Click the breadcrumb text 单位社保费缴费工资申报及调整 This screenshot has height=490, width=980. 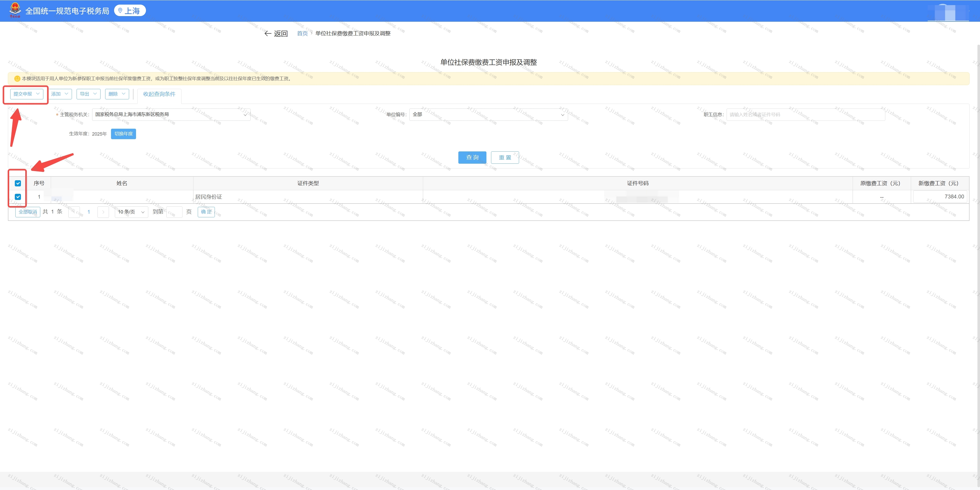click(x=353, y=33)
